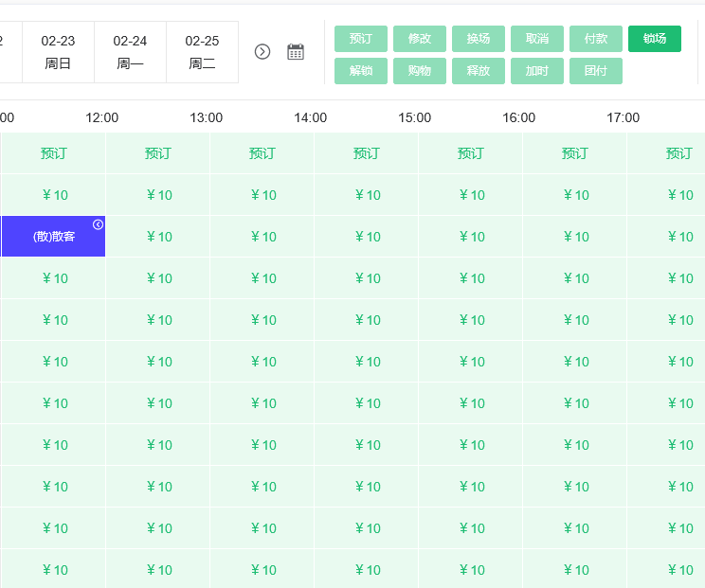The height and width of the screenshot is (588, 705).
Task: Choose the 02-25 周二 date tab
Action: tap(202, 52)
